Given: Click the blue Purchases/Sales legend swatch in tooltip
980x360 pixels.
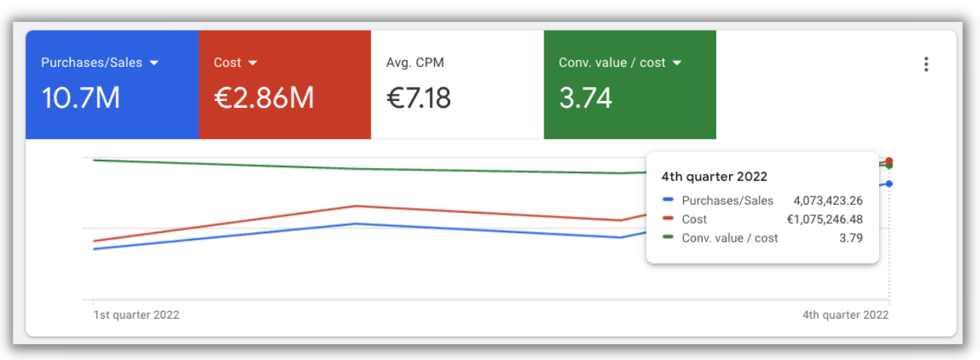Looking at the screenshot, I should pyautogui.click(x=667, y=200).
